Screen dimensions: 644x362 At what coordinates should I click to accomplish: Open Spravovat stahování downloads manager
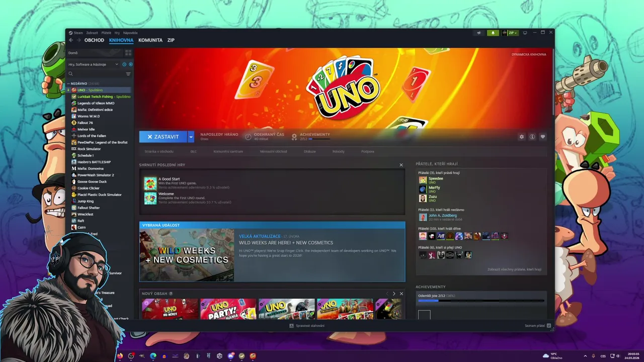pos(307,326)
